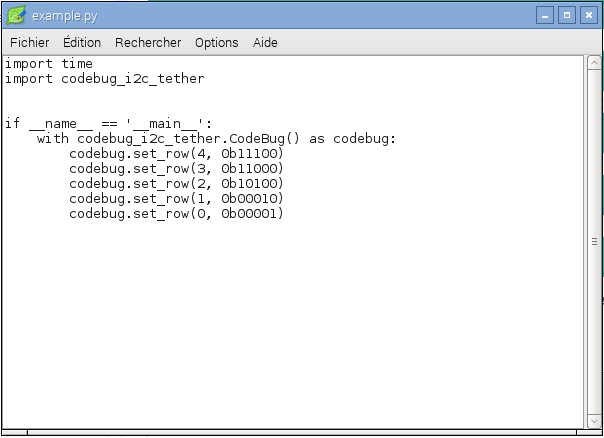Place cursor on 'import time' line
Viewport: 604px width, 438px height.
coord(49,64)
